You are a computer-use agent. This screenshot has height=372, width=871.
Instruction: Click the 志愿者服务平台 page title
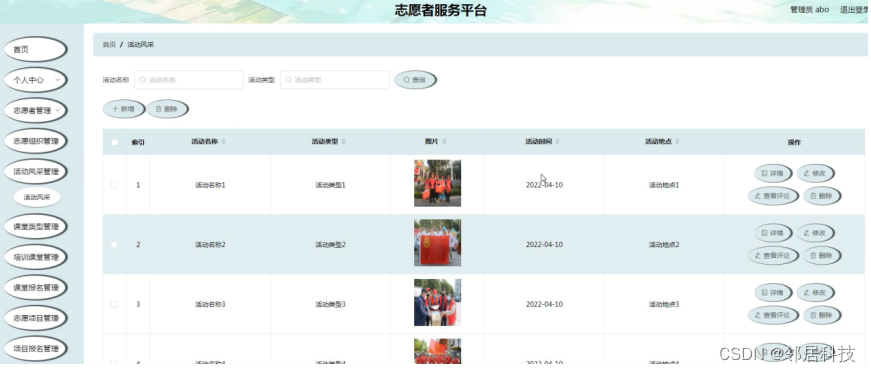point(440,11)
